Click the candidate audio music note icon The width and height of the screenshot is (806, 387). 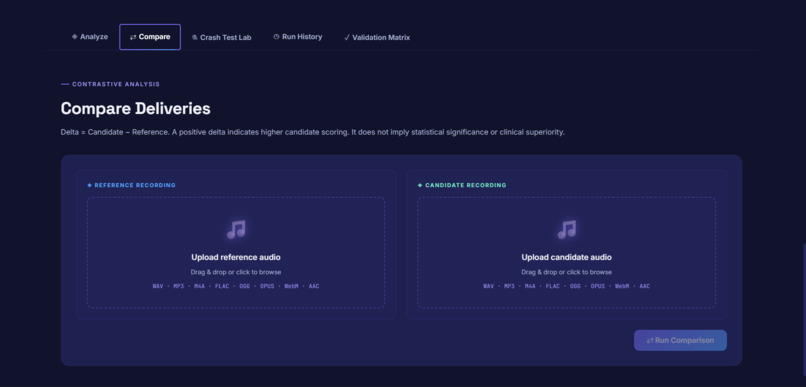tap(566, 230)
